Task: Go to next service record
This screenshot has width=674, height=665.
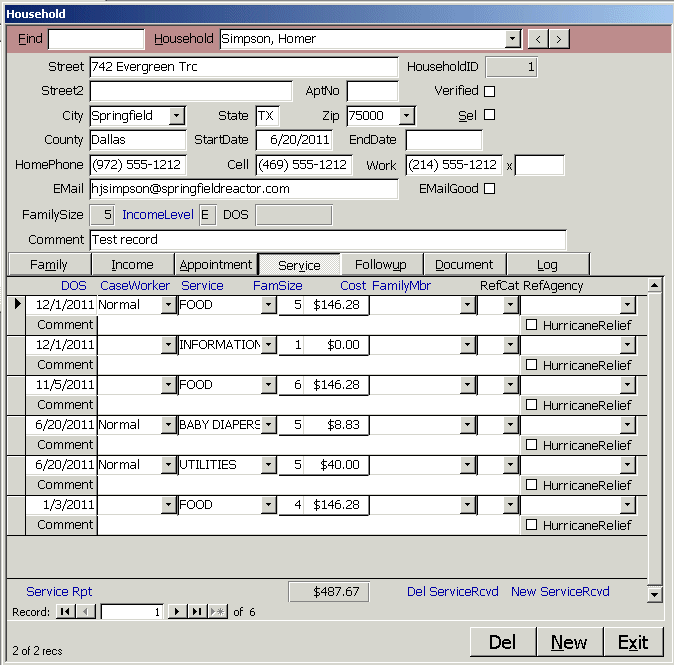Action: coord(176,612)
